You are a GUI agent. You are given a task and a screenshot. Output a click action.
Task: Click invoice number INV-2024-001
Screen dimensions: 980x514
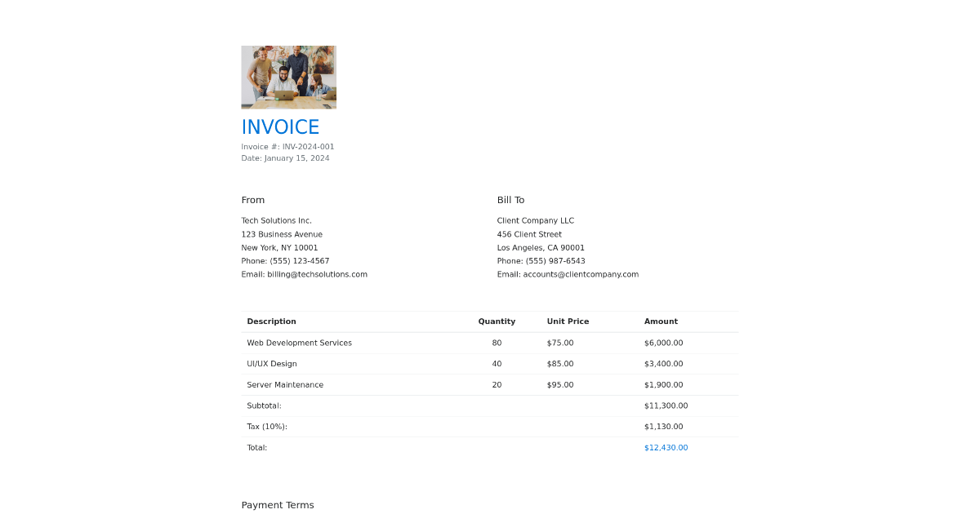pyautogui.click(x=287, y=146)
